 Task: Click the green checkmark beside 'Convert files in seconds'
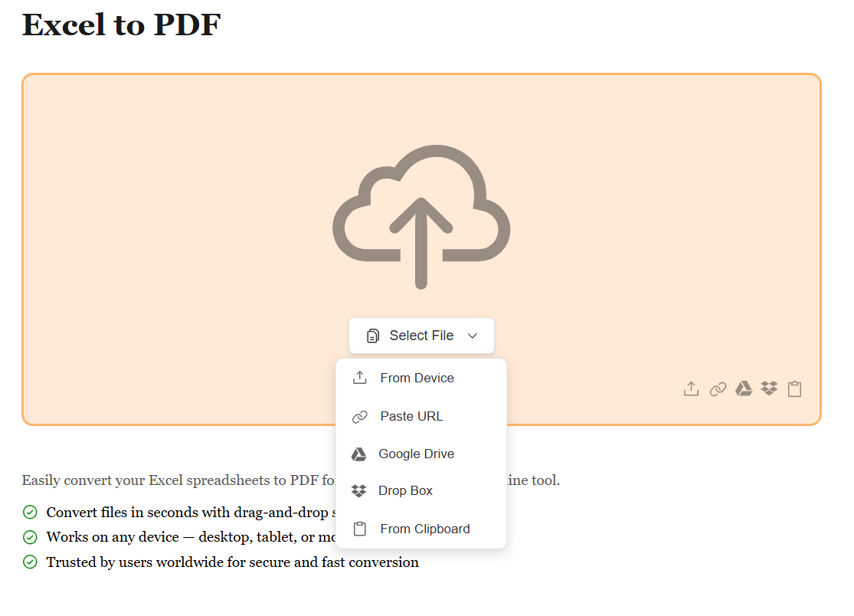click(x=30, y=512)
